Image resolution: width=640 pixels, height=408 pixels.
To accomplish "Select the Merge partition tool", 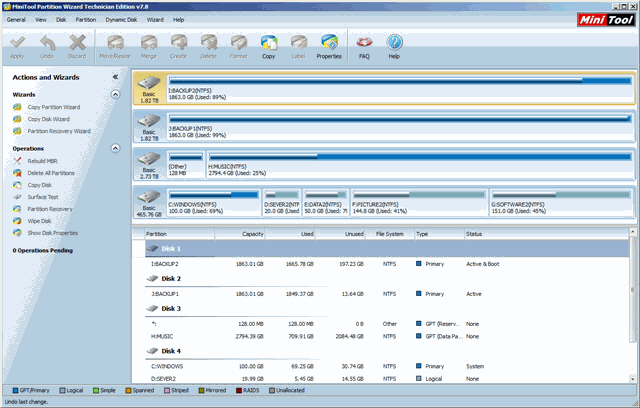I will pyautogui.click(x=149, y=47).
